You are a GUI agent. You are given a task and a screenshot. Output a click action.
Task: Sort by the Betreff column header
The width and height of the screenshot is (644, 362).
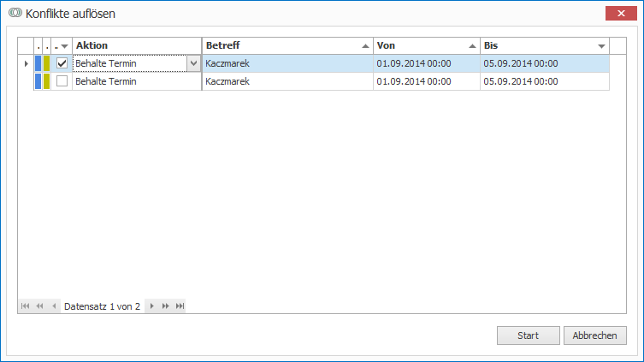[x=281, y=45]
